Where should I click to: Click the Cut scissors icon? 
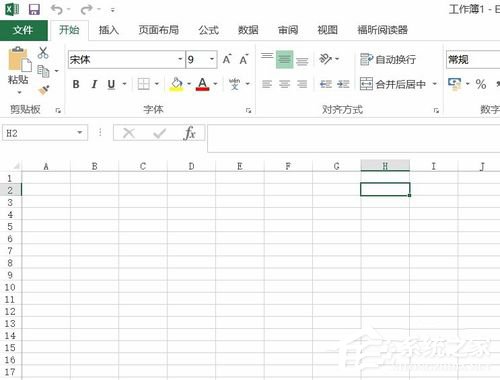pyautogui.click(x=43, y=53)
